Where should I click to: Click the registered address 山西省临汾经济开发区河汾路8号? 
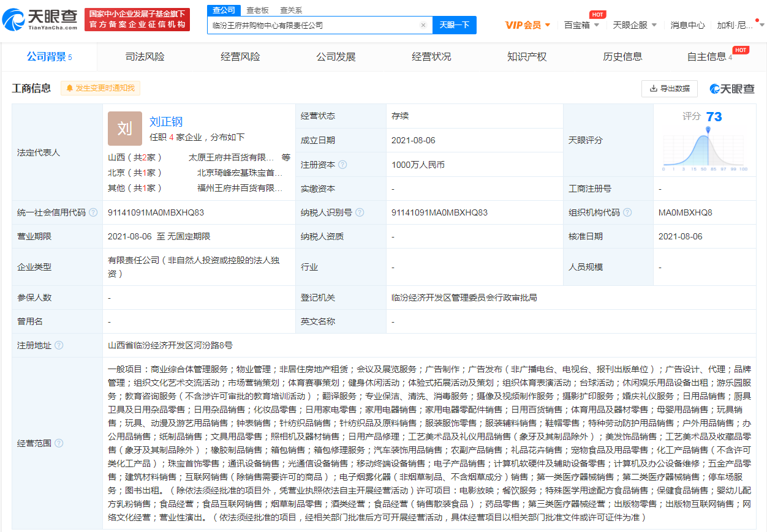pyautogui.click(x=170, y=345)
